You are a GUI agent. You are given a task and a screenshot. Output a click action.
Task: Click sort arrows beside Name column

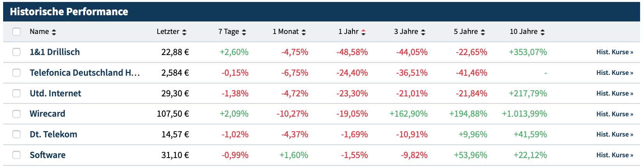[x=54, y=32]
